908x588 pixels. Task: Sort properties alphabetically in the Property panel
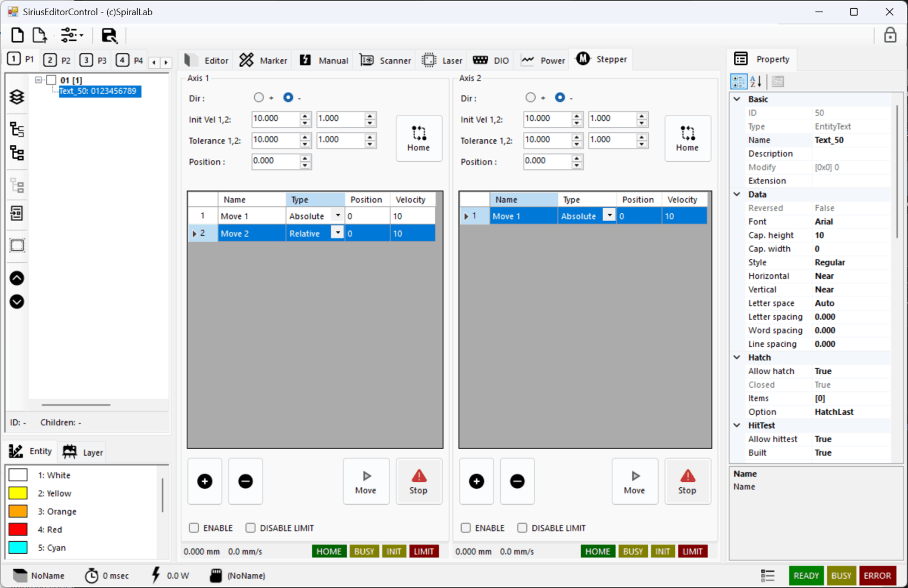click(756, 82)
